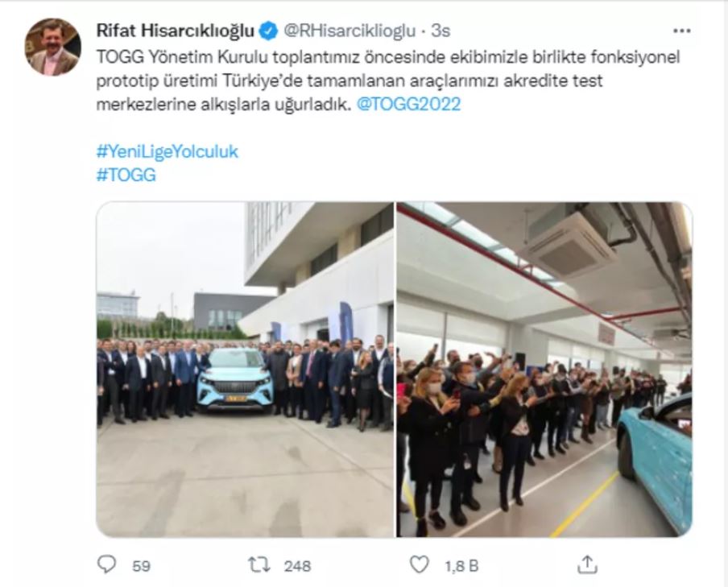View the outdoor group photo with car
This screenshot has width=728, height=587.
coord(245,370)
